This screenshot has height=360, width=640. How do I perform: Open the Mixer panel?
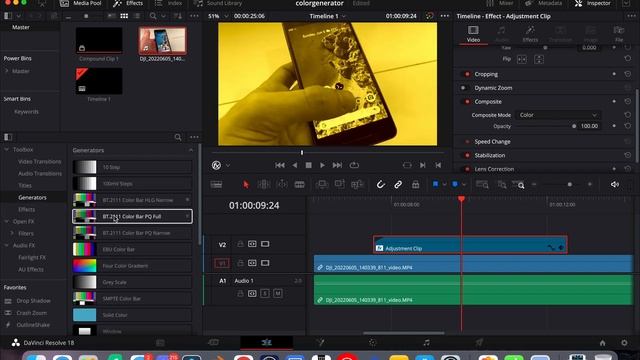(500, 3)
